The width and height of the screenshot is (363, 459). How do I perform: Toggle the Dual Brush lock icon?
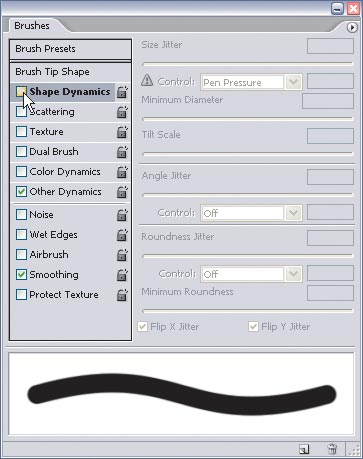(x=122, y=152)
